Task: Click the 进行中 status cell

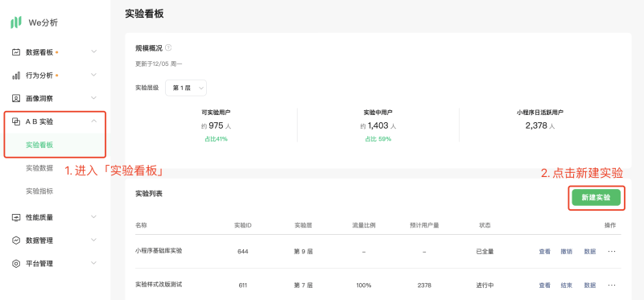Action: [485, 286]
